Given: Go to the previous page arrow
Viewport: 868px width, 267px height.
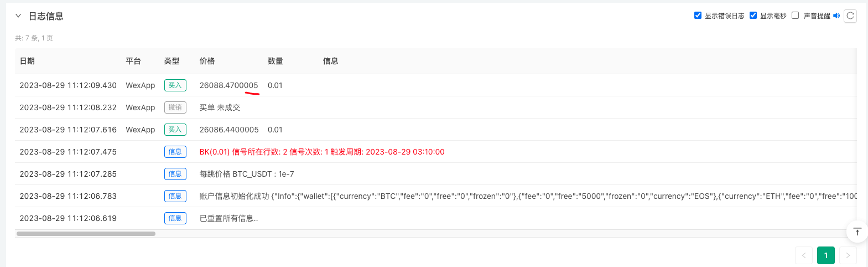Looking at the screenshot, I should pos(804,255).
